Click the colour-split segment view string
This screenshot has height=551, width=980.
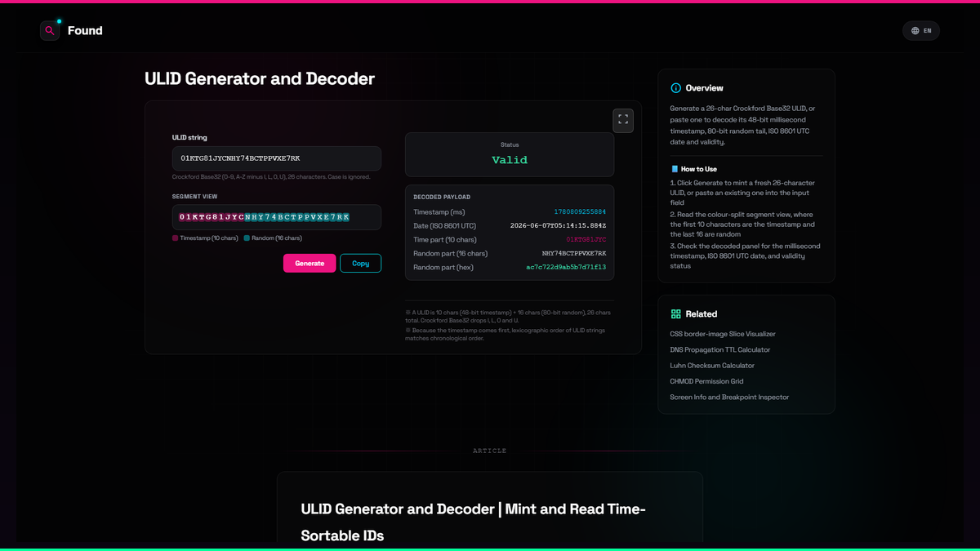tap(265, 217)
